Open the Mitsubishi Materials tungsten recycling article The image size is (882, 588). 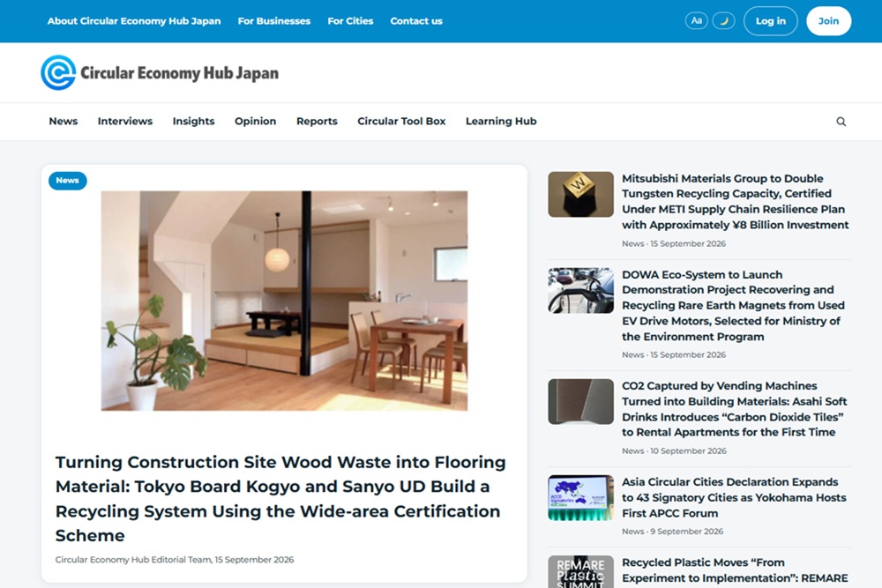click(736, 201)
